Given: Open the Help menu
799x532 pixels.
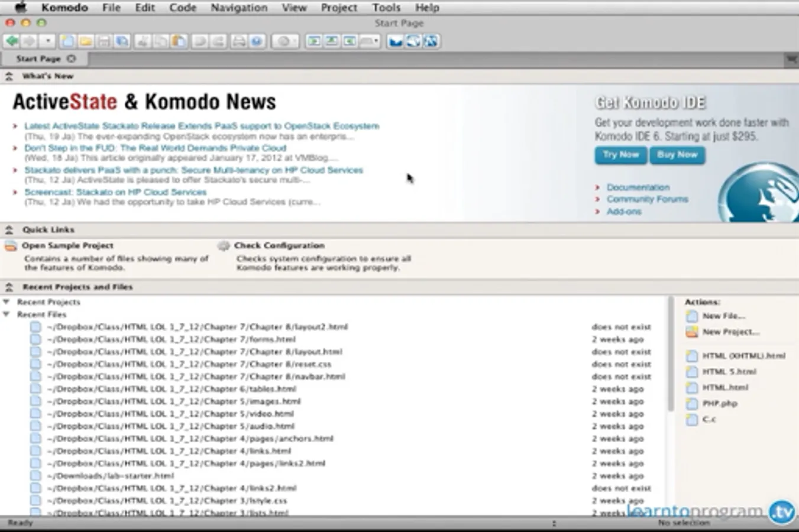Looking at the screenshot, I should click(x=427, y=8).
